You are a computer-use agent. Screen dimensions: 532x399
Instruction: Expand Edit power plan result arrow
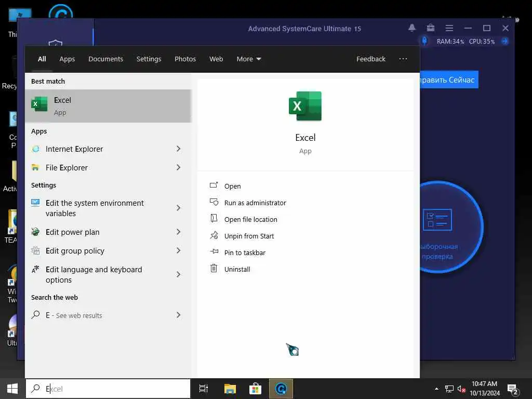(179, 232)
